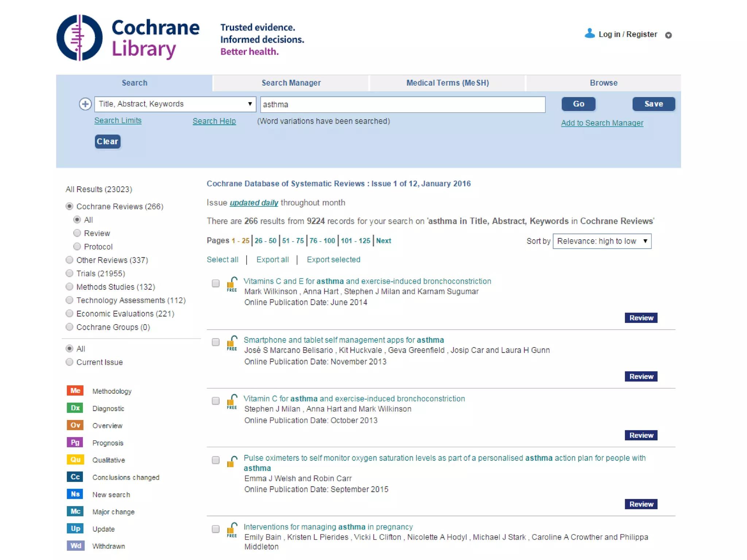
Task: Check the box for Smartphone and tablet apps review
Action: [x=216, y=342]
